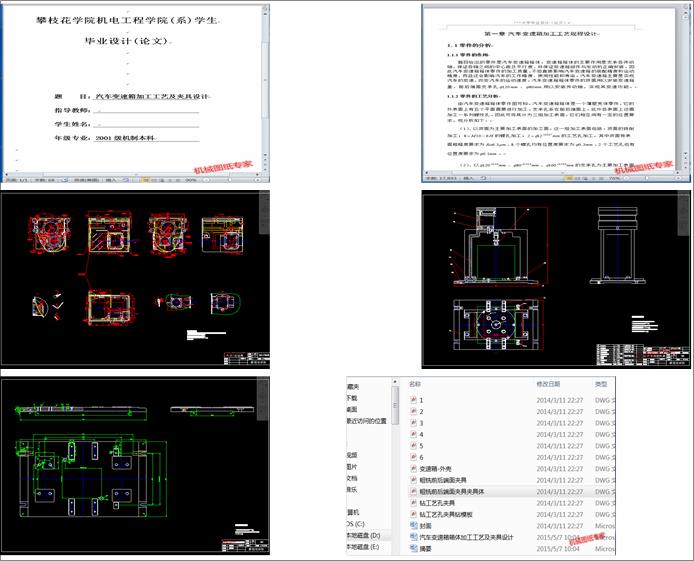Click title text 毕业设计（论文）in cover page
This screenshot has height=561, width=694.
coord(127,41)
